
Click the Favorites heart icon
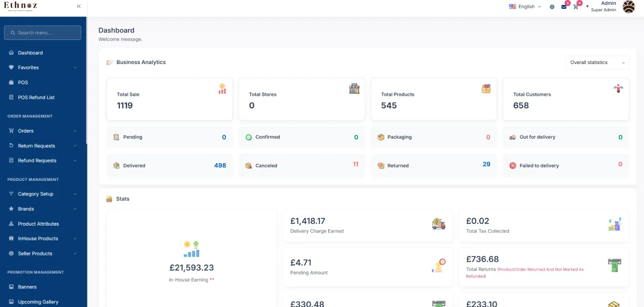(11, 67)
